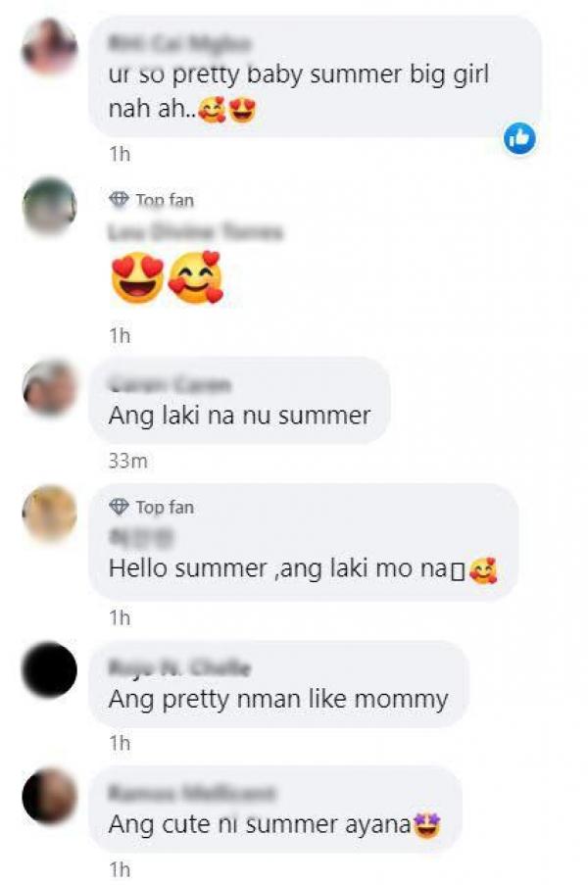Click the star-eyes emoji after 'summer ayana'
The image size is (588, 885).
426,825
